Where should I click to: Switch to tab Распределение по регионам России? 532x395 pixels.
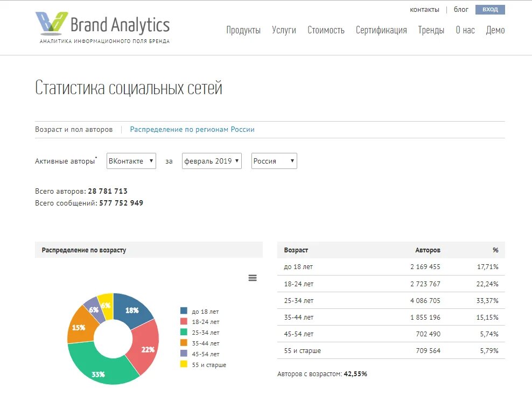pyautogui.click(x=191, y=129)
